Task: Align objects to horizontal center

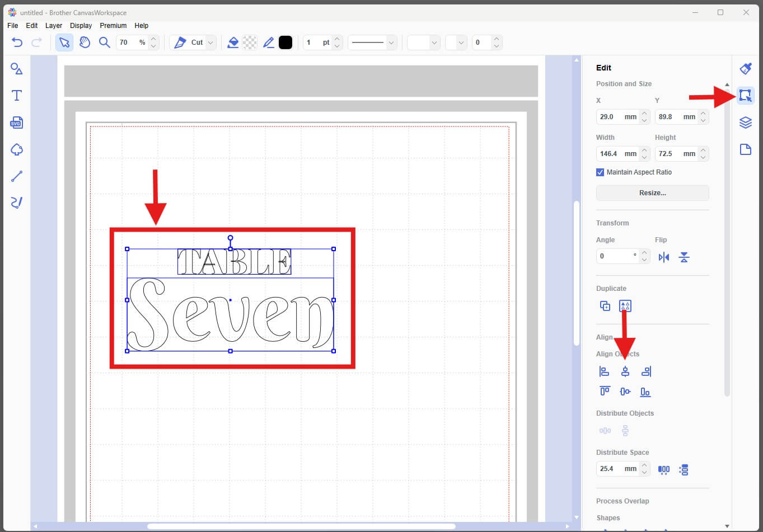Action: 625,371
